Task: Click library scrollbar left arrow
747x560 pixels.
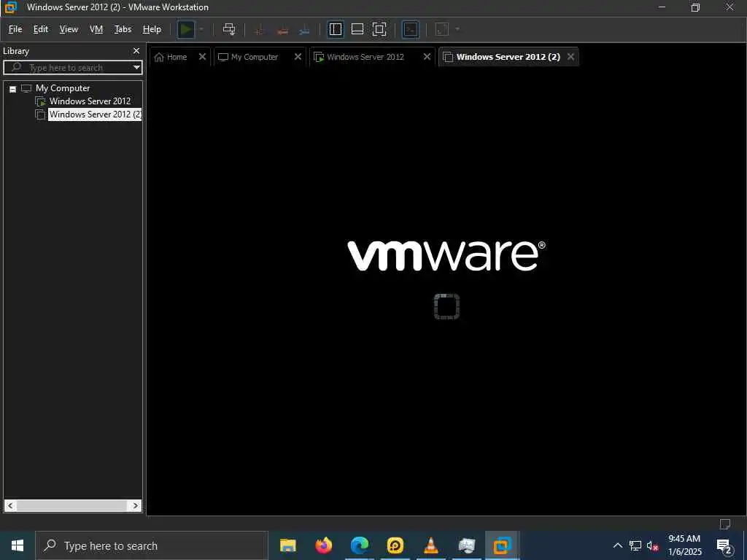Action: 10,506
